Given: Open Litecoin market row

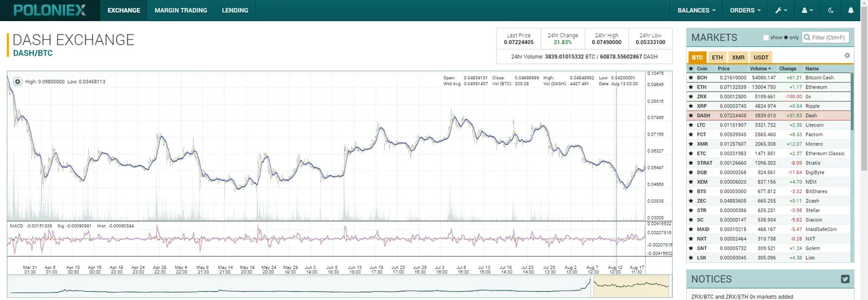Looking at the screenshot, I should pos(770,125).
